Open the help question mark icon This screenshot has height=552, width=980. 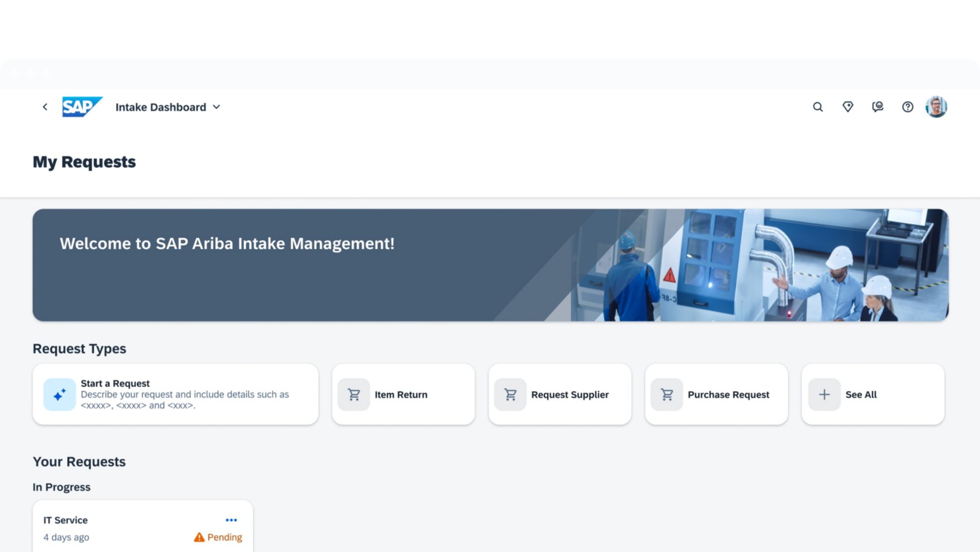pos(907,107)
